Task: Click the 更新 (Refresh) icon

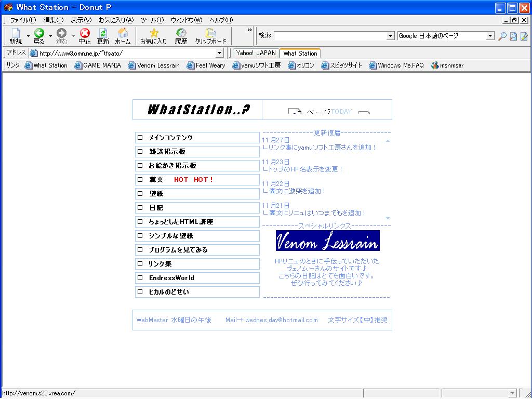Action: click(103, 33)
